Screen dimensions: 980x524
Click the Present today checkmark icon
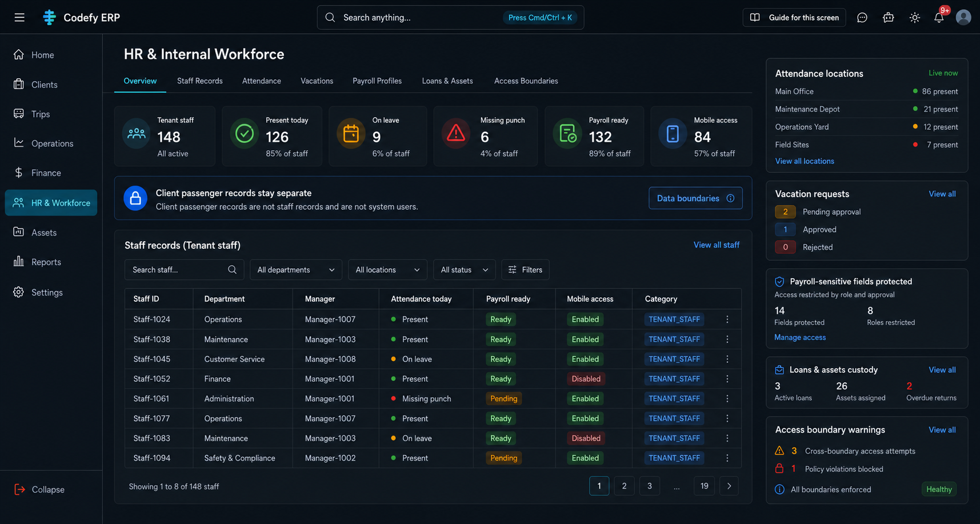(x=245, y=134)
